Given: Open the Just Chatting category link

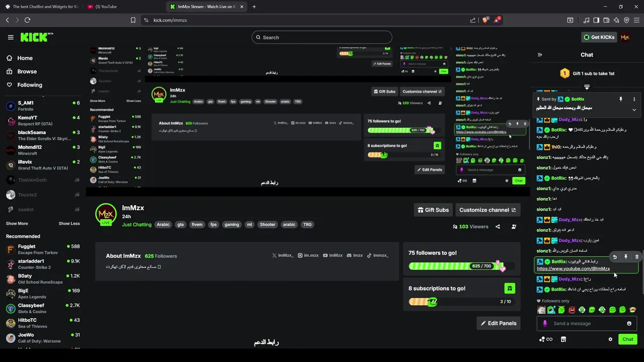Looking at the screenshot, I should pos(136,225).
